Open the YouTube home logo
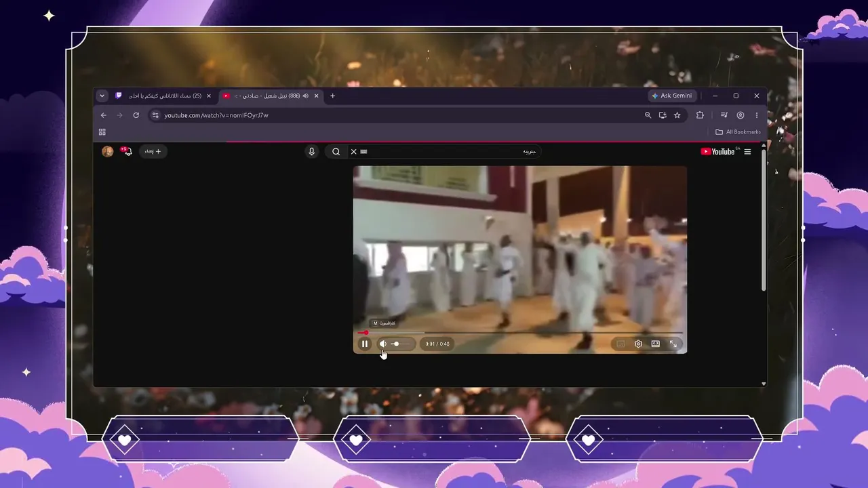Viewport: 868px width, 488px height. coord(718,152)
